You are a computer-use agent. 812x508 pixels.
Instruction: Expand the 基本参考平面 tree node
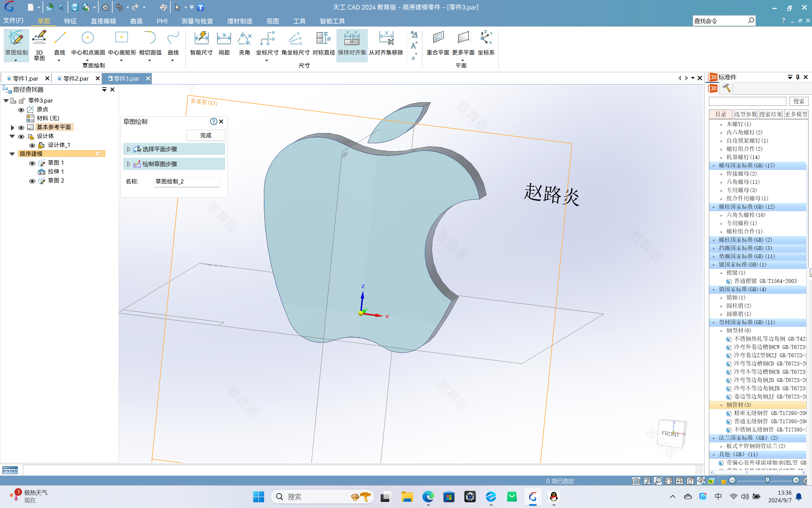point(12,128)
